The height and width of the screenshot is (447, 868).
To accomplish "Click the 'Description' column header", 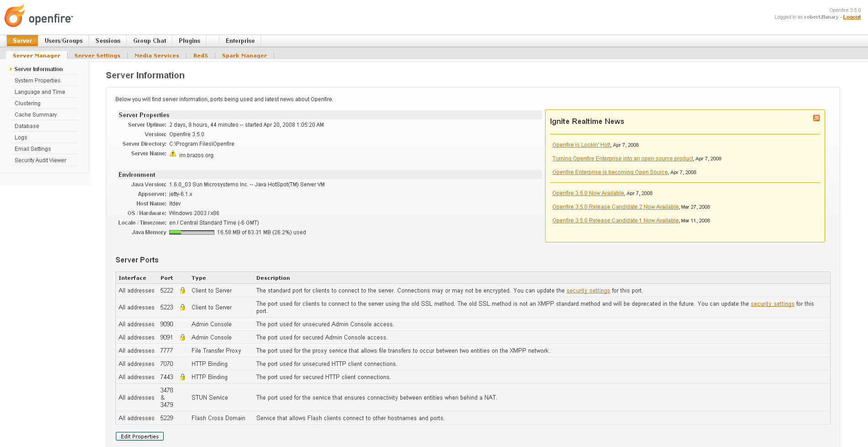I will (x=273, y=278).
